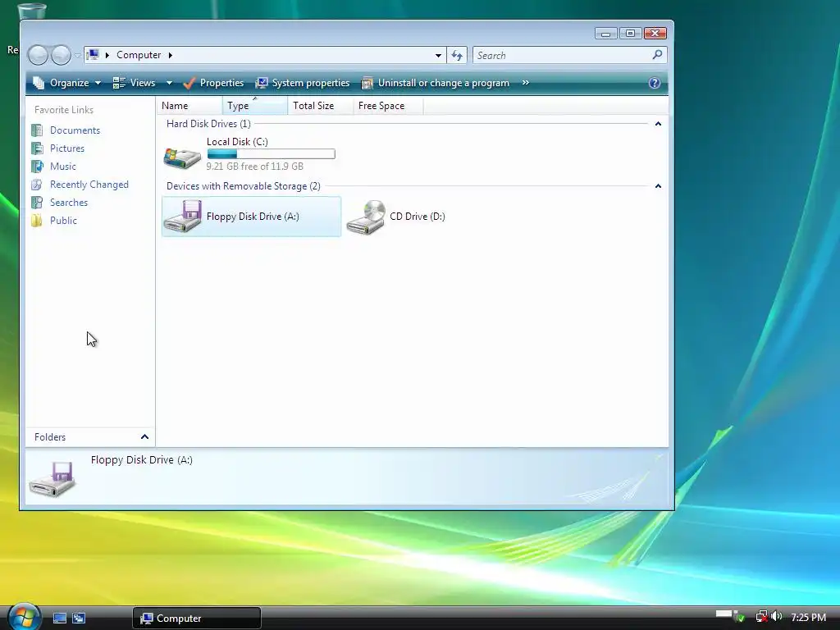Sort by the Type column header
This screenshot has height=630, width=840.
point(255,106)
